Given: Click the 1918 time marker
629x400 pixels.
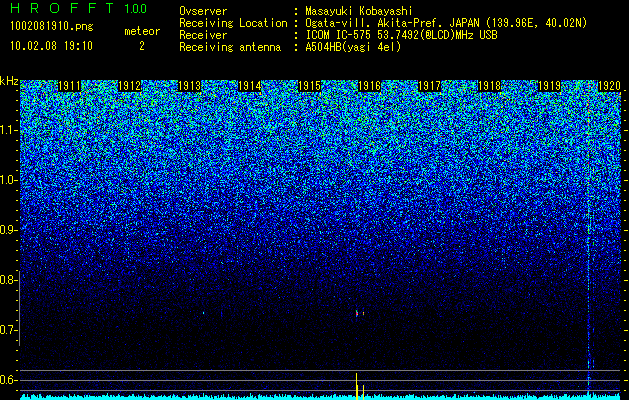Looking at the screenshot, I should pyautogui.click(x=489, y=86).
